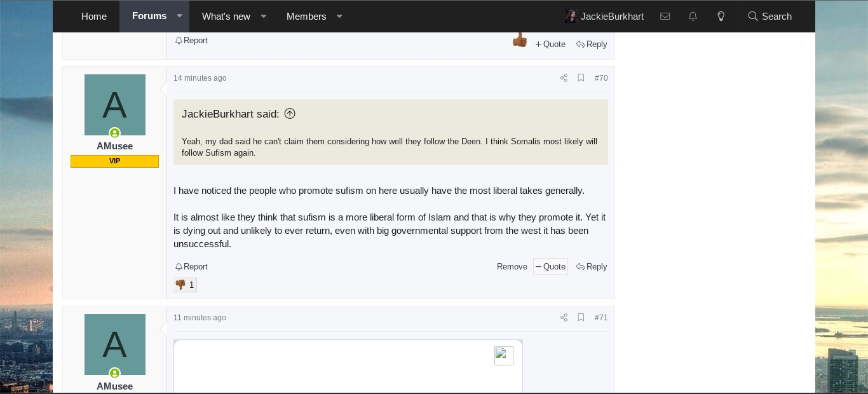Bookmark post #71
The width and height of the screenshot is (868, 394).
point(581,318)
